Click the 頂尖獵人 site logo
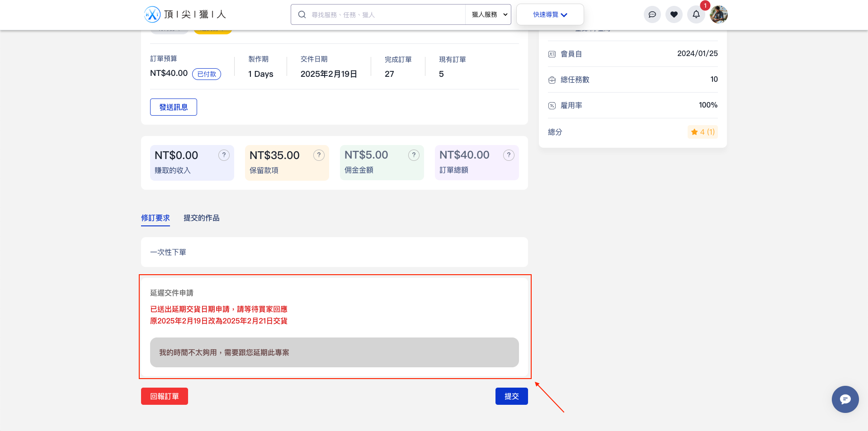868x431 pixels. [x=185, y=14]
